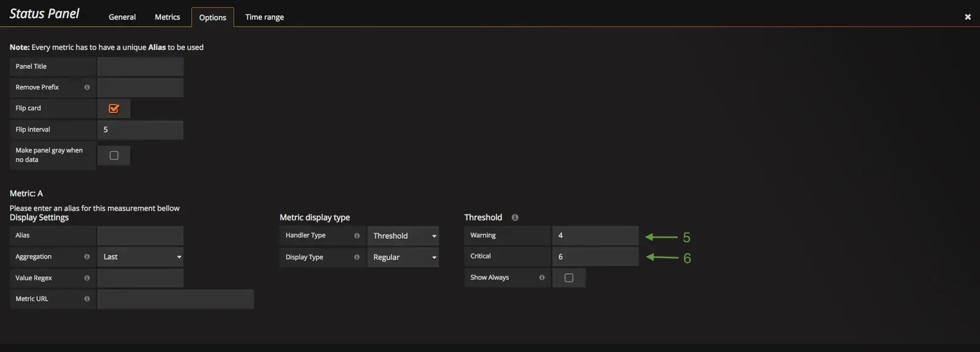Click the Warning label
Screen dimensions: 980x352
coord(483,236)
